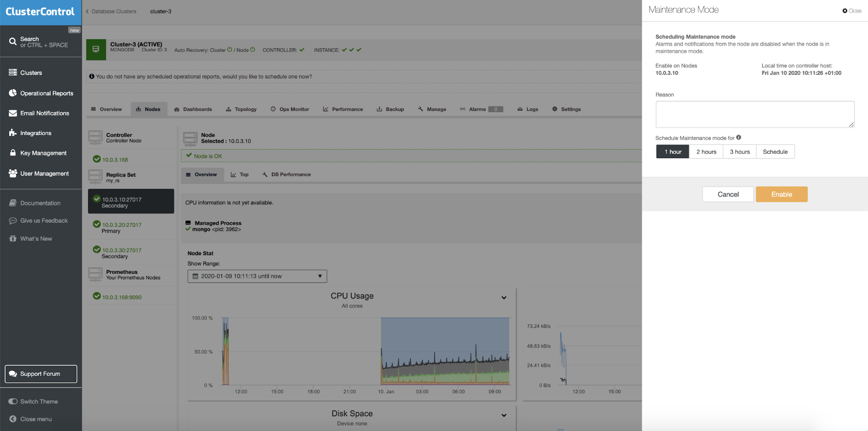Open What's New link
The height and width of the screenshot is (431, 868).
36,239
